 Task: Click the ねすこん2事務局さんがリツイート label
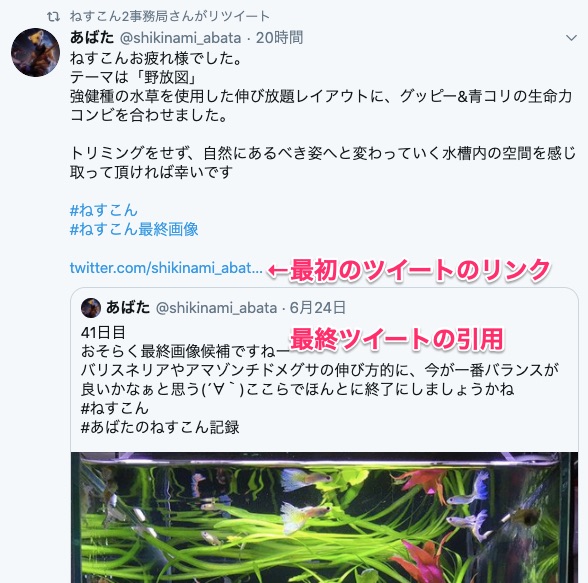(x=170, y=16)
